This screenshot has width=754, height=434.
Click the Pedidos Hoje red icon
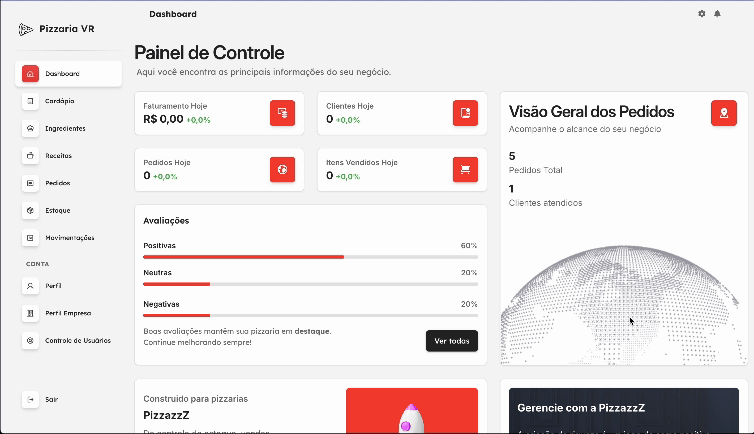282,170
